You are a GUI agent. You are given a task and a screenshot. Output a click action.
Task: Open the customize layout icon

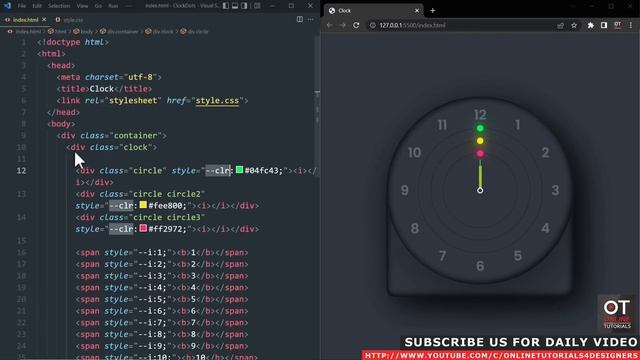coord(257,6)
